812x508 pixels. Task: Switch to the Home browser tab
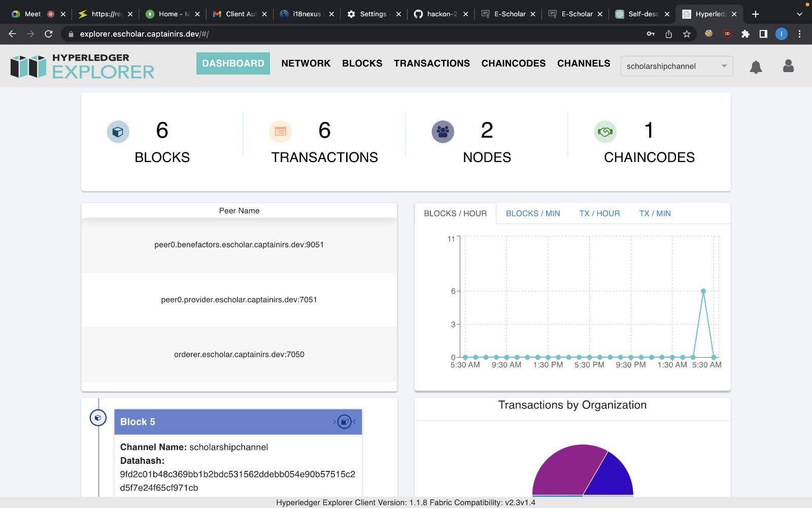[x=173, y=14]
